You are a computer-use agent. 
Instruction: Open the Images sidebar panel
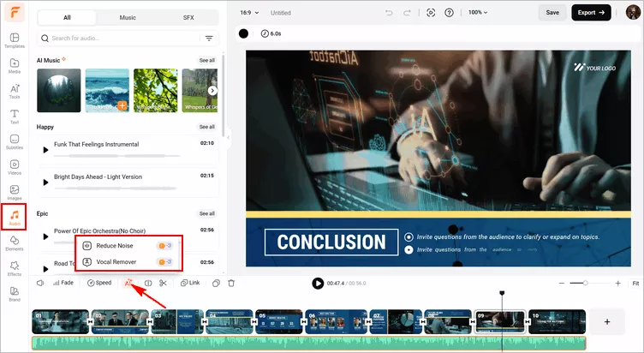coord(15,193)
